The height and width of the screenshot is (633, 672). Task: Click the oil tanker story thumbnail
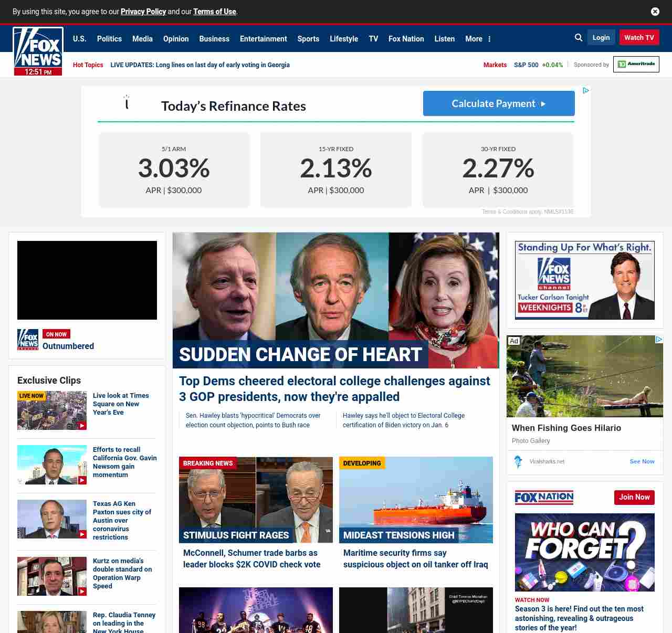(416, 499)
